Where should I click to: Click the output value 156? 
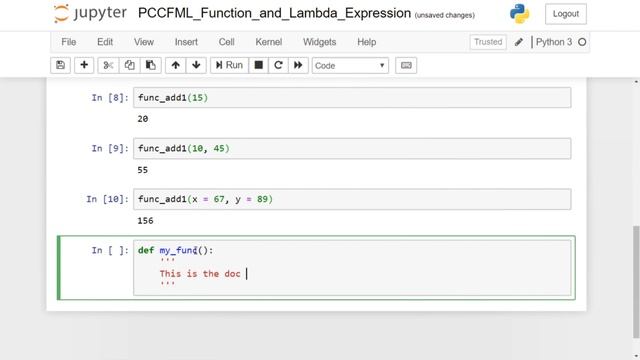[145, 221]
